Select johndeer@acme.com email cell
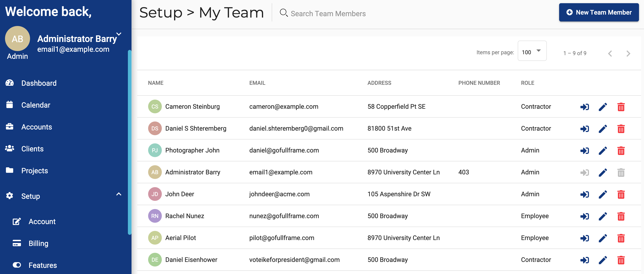This screenshot has height=274, width=644. pyautogui.click(x=279, y=194)
